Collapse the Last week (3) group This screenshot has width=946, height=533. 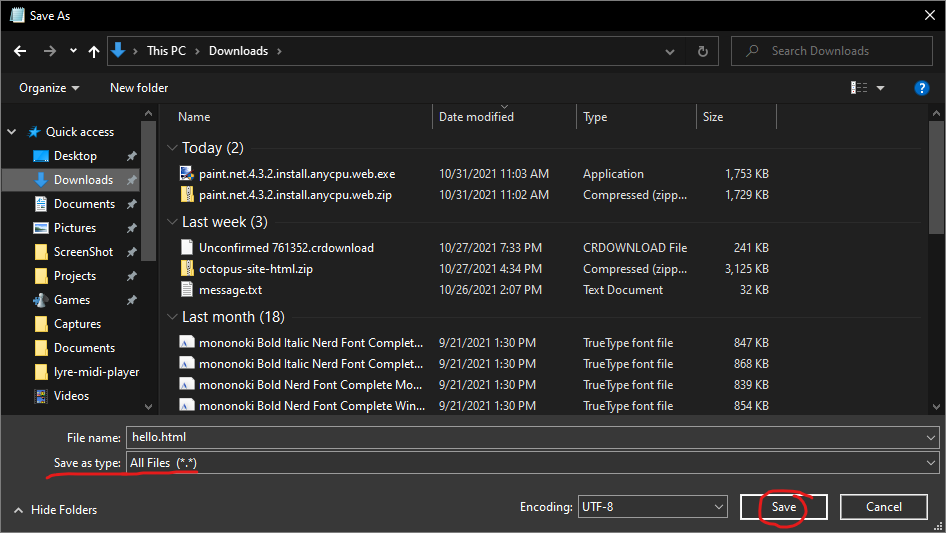tap(172, 222)
